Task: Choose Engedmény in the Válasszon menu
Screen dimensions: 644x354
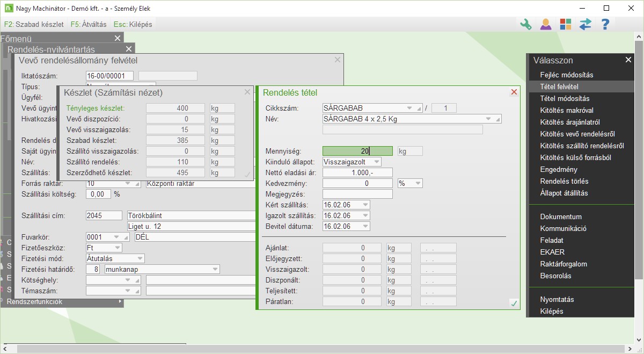Action: (559, 169)
